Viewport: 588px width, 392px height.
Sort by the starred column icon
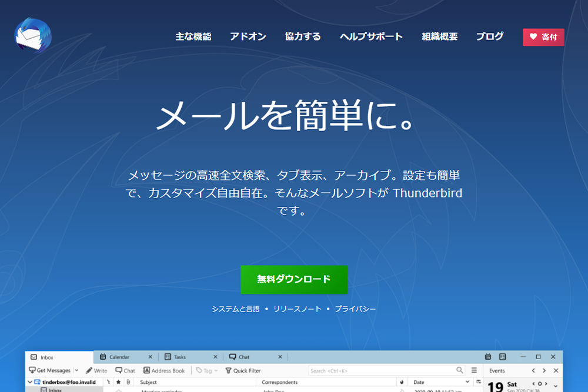(119, 382)
